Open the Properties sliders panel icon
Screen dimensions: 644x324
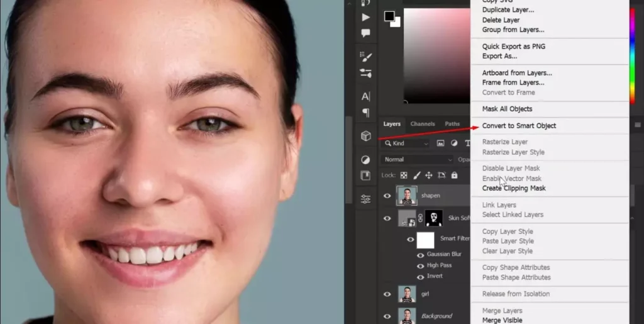coord(365,199)
